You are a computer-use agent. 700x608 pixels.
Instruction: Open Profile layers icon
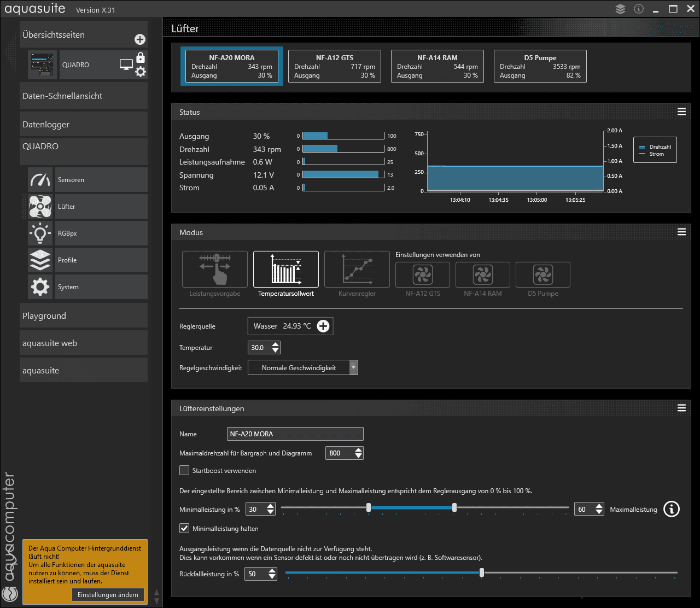point(40,260)
